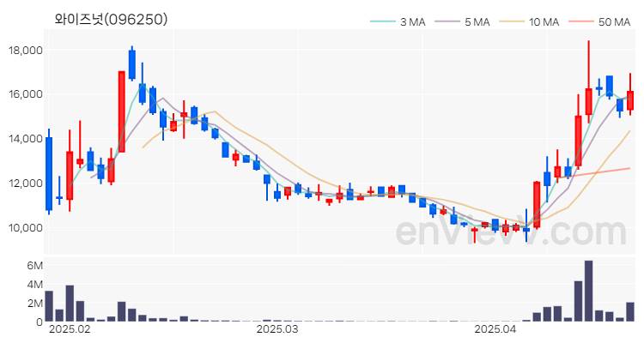Click the tall red February candle reaching 17,000
The width and height of the screenshot is (644, 343).
pyautogui.click(x=122, y=111)
